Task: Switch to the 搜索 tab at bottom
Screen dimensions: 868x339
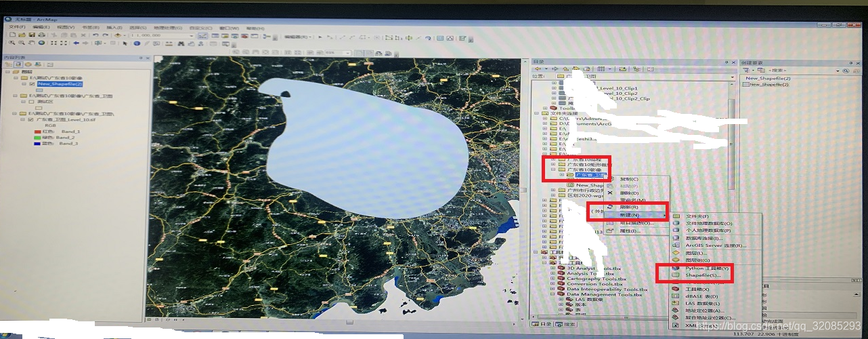Action: [566, 324]
